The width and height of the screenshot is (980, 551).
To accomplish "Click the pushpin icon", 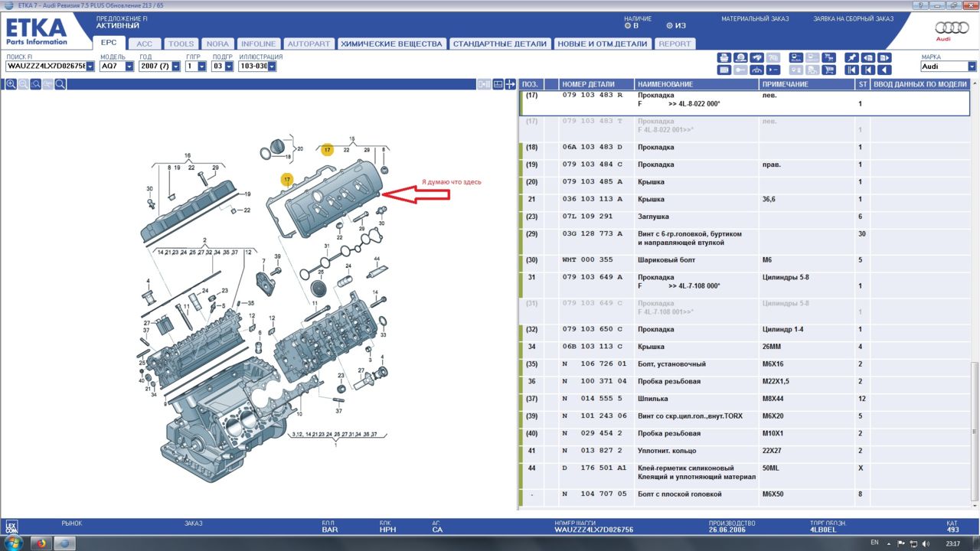I will tap(851, 57).
